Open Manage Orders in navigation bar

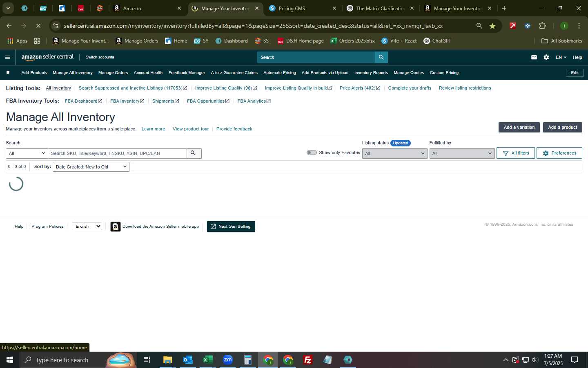point(113,73)
